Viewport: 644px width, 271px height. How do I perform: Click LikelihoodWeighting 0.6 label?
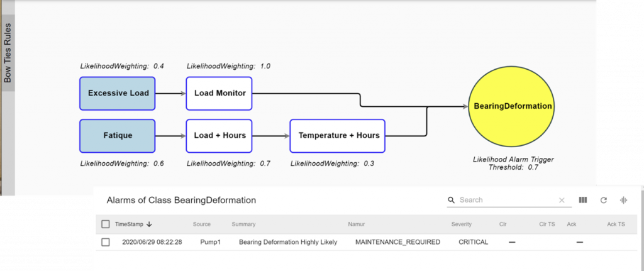pos(122,163)
